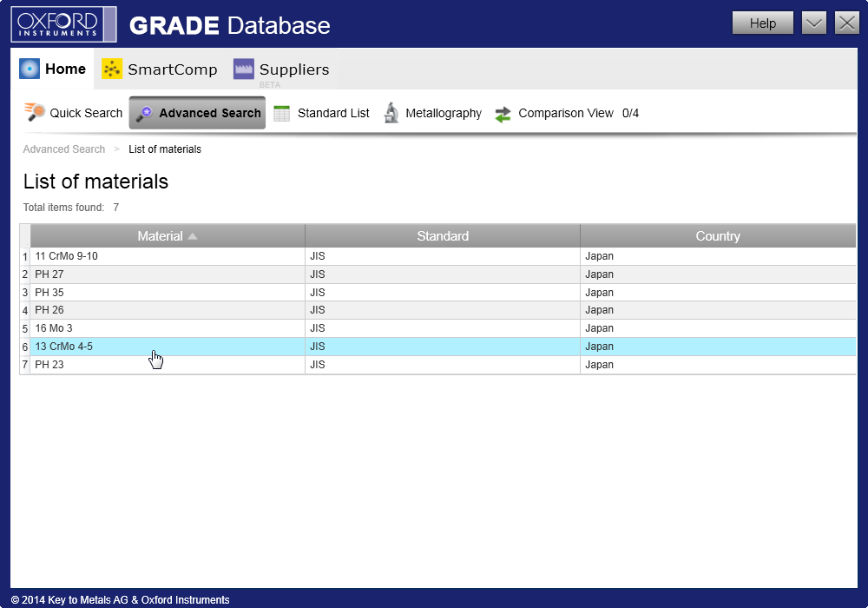Click the List of materials breadcrumb

click(165, 149)
